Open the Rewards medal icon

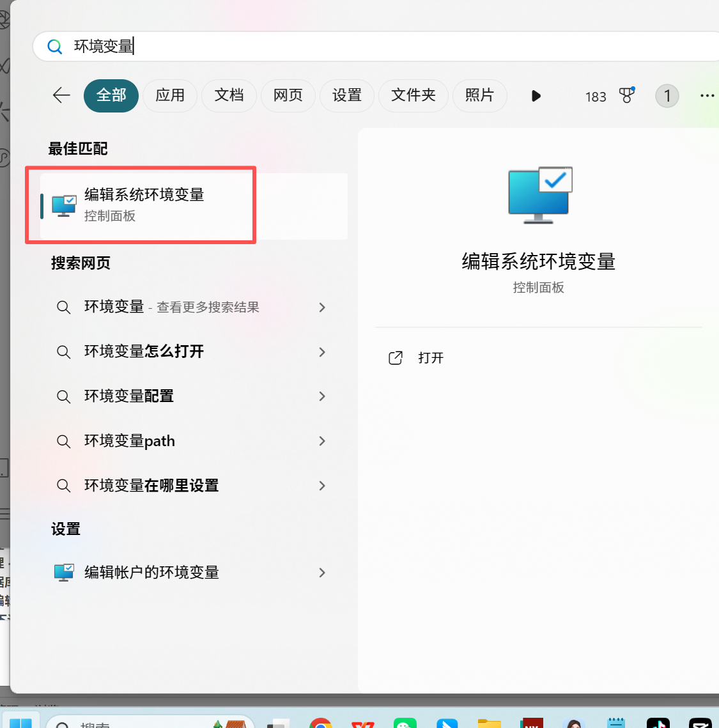click(x=627, y=95)
